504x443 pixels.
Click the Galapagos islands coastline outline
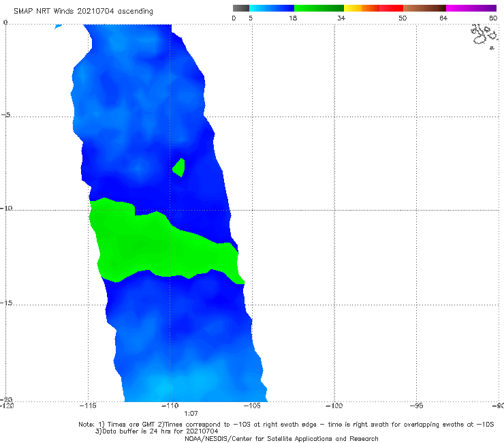pos(485,37)
